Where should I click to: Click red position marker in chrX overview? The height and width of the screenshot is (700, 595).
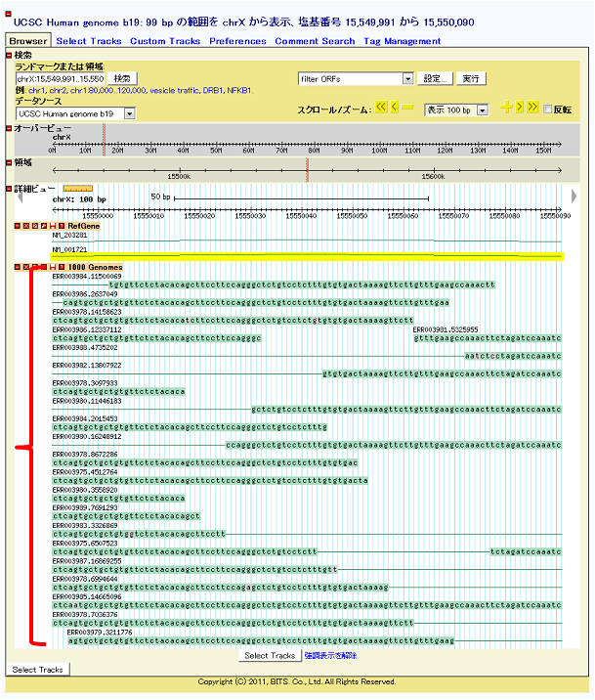click(x=104, y=140)
